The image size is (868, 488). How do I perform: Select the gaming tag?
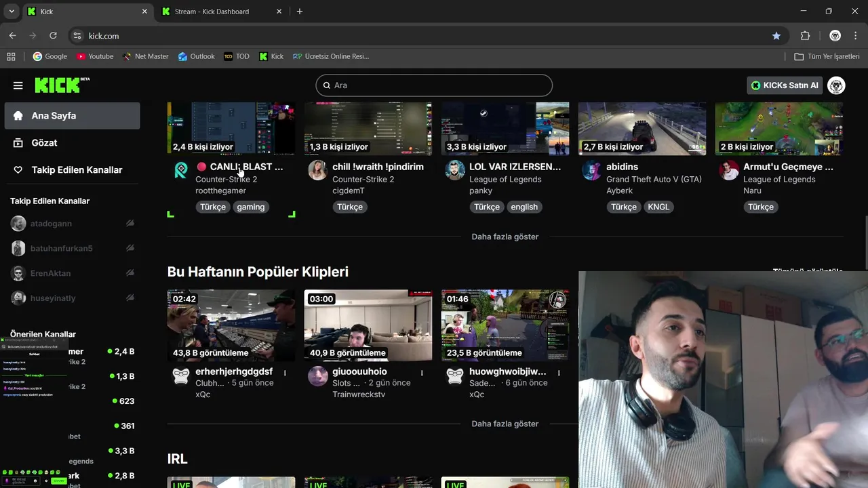click(x=251, y=207)
